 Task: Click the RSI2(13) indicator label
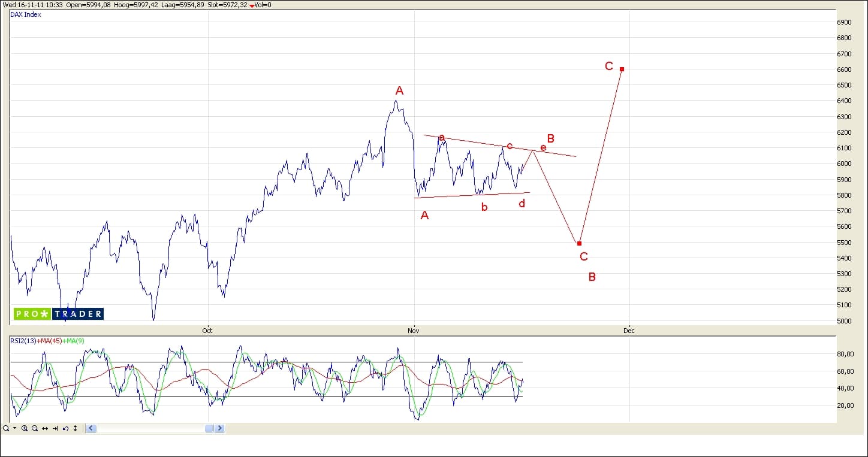(23, 341)
